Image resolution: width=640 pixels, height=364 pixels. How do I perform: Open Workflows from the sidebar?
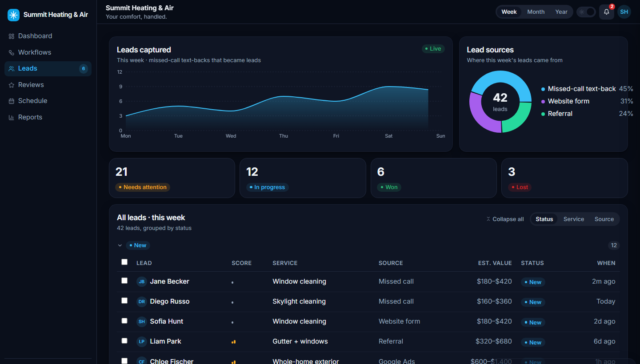point(48,52)
